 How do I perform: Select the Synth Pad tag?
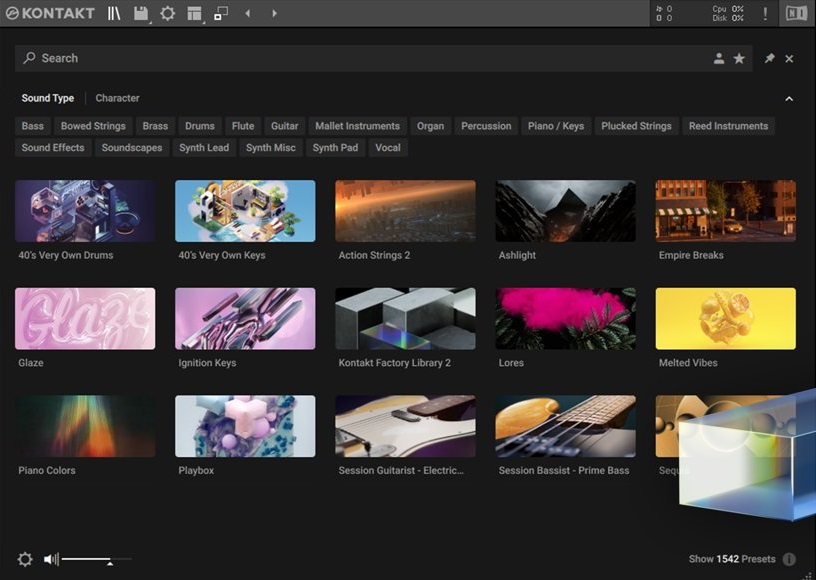[x=335, y=148]
